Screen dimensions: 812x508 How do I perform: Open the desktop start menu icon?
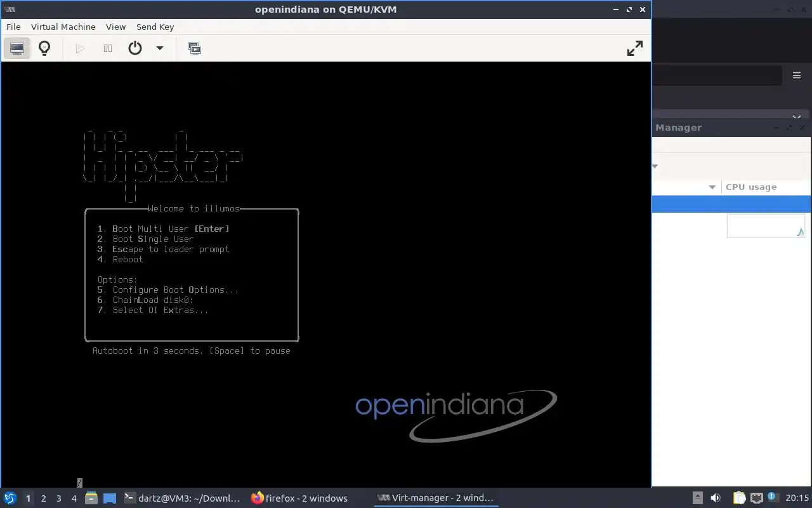click(10, 498)
